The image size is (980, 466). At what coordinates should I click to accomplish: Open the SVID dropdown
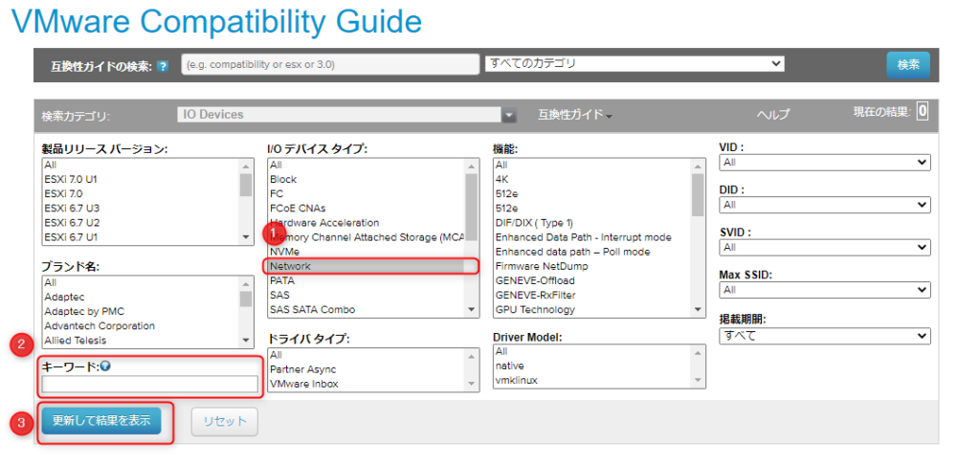pyautogui.click(x=825, y=248)
